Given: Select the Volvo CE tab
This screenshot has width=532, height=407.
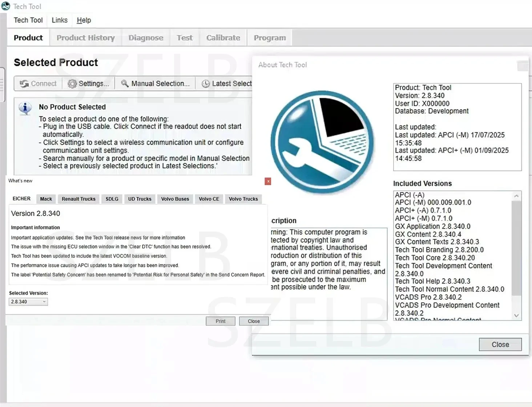Looking at the screenshot, I should 209,199.
